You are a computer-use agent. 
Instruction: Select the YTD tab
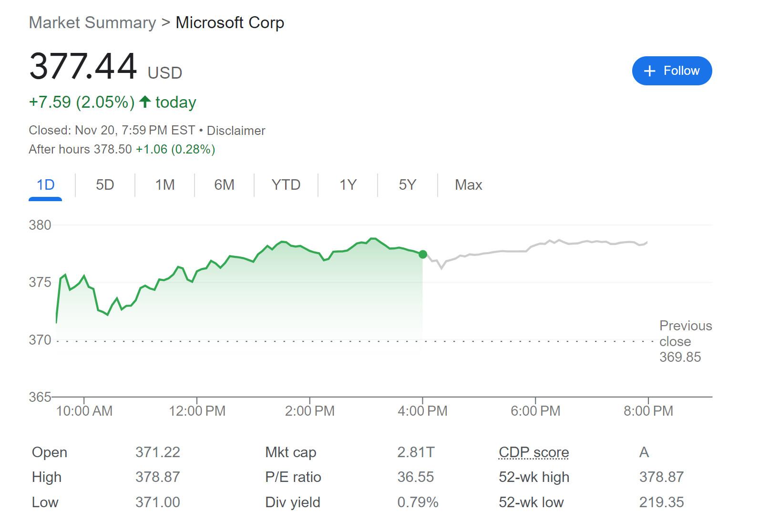click(286, 185)
